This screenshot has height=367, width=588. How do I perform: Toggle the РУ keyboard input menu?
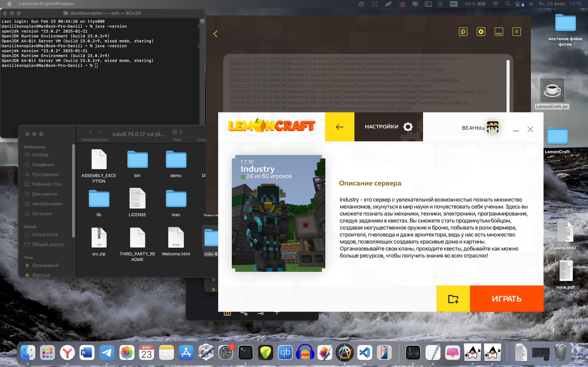453,4
